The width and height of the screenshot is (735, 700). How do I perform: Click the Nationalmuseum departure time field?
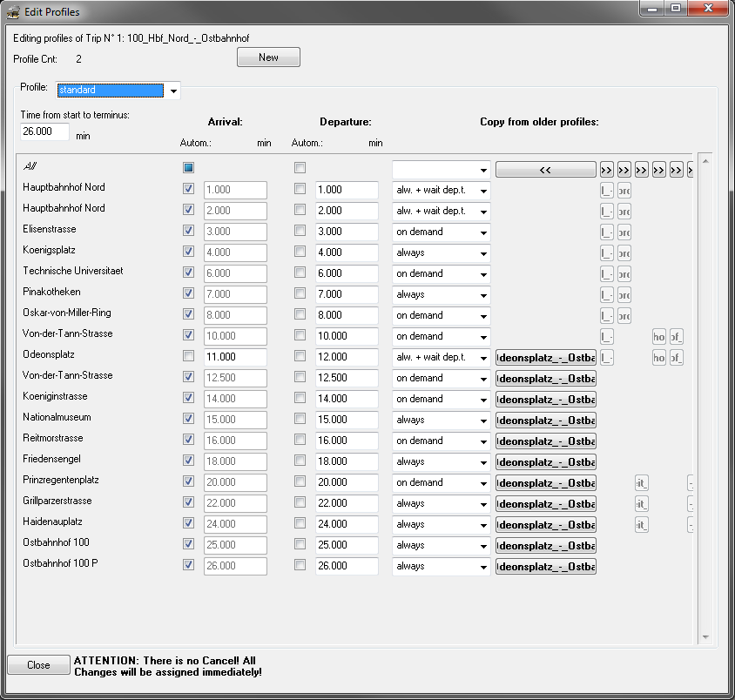click(347, 420)
